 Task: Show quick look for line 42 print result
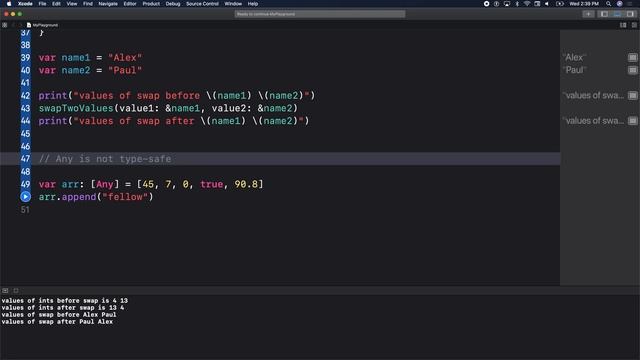coord(632,96)
